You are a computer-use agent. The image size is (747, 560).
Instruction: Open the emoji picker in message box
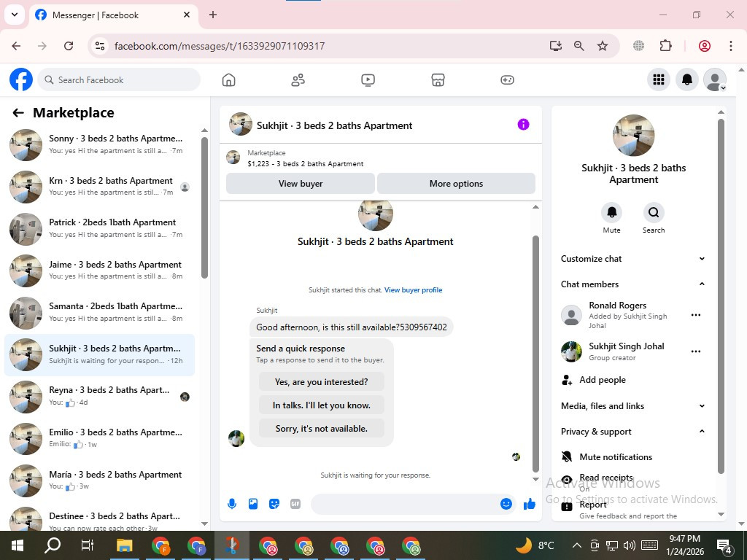(x=506, y=504)
